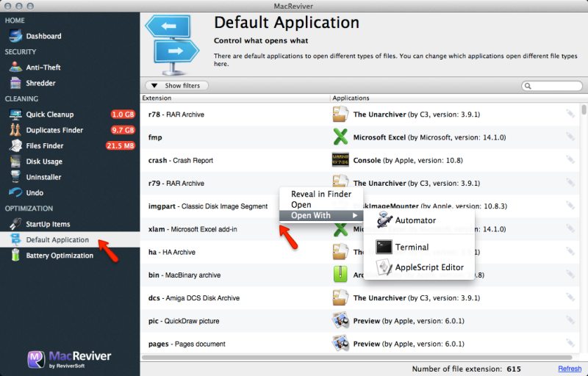This screenshot has height=376, width=588.
Task: Open the Quick Cleanup section
Action: tap(49, 115)
